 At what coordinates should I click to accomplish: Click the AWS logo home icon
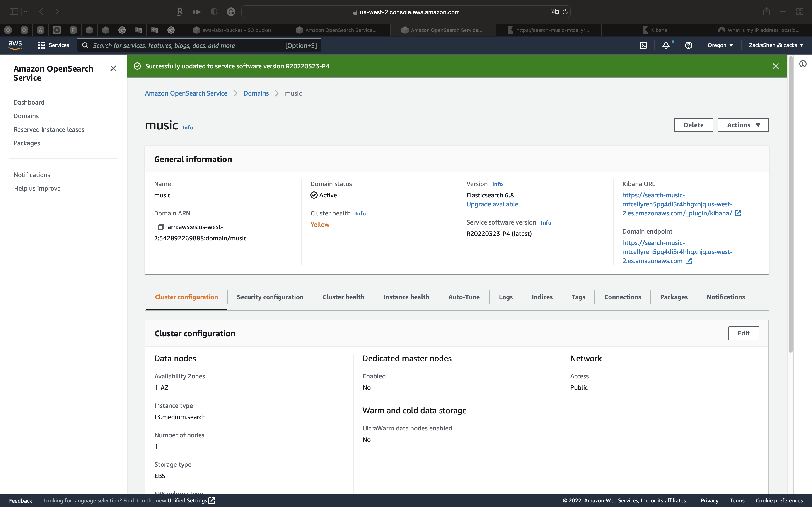(x=15, y=45)
